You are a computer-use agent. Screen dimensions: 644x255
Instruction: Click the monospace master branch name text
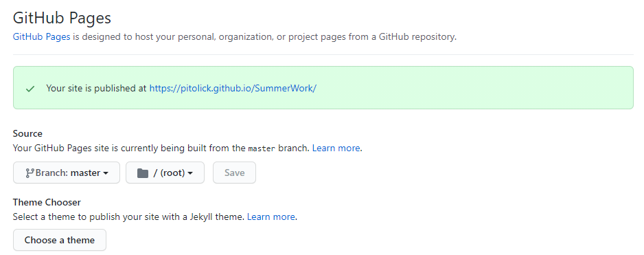262,148
